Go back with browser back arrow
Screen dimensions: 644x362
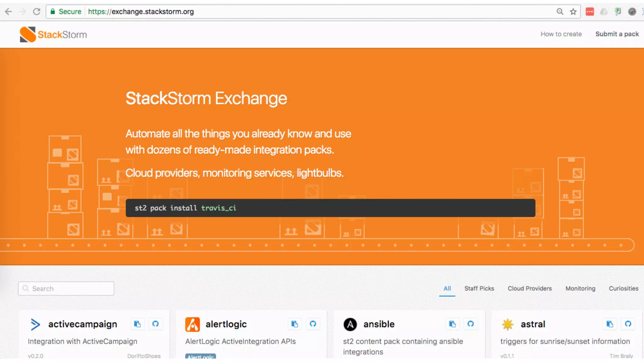[8, 12]
